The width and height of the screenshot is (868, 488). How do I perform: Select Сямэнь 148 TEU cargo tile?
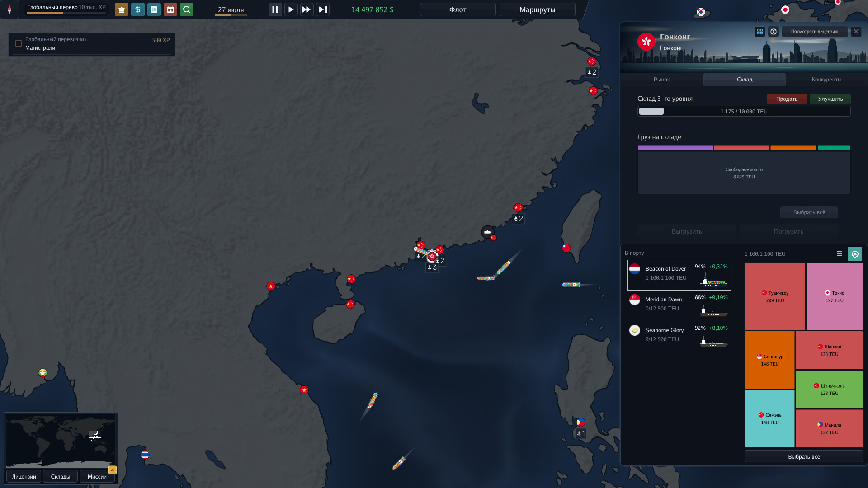click(x=769, y=418)
